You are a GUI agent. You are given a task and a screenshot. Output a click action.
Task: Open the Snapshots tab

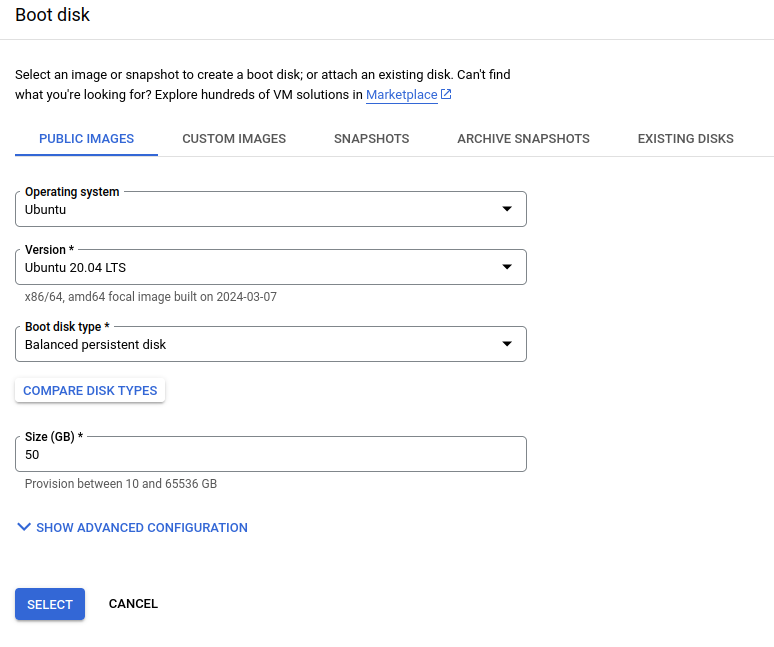tap(371, 139)
